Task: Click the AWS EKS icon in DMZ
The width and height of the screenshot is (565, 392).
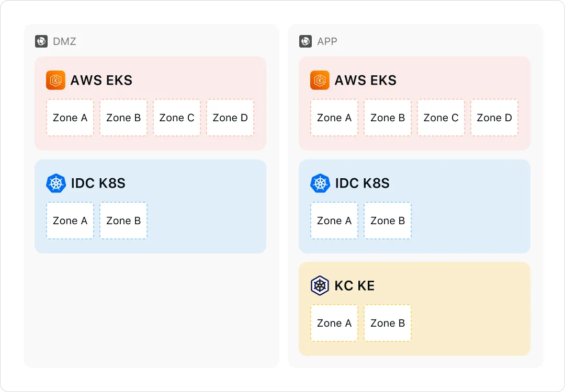Action: [x=55, y=80]
